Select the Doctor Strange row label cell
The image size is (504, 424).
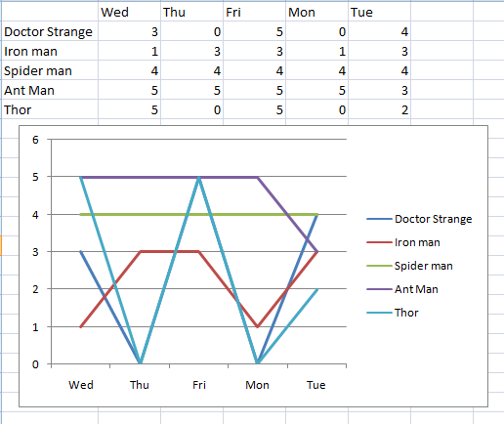[x=50, y=31]
